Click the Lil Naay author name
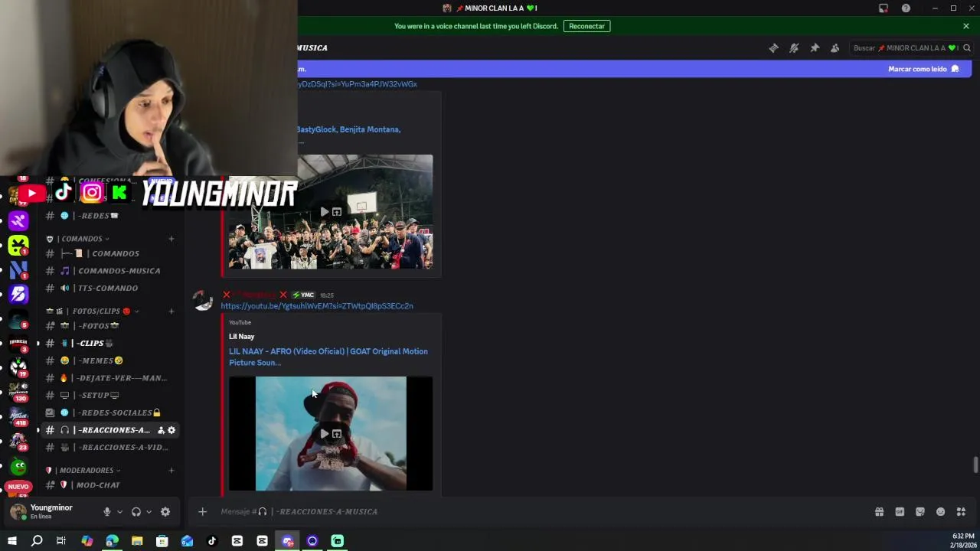 (x=241, y=337)
